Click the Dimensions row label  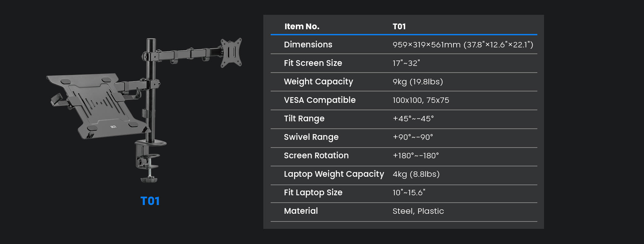[308, 45]
